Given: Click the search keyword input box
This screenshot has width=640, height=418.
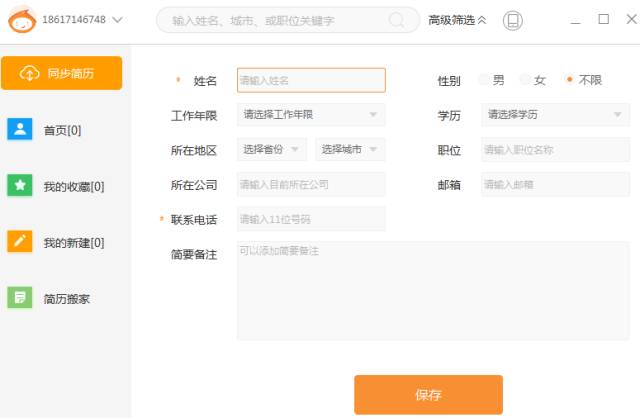Looking at the screenshot, I should (288, 20).
